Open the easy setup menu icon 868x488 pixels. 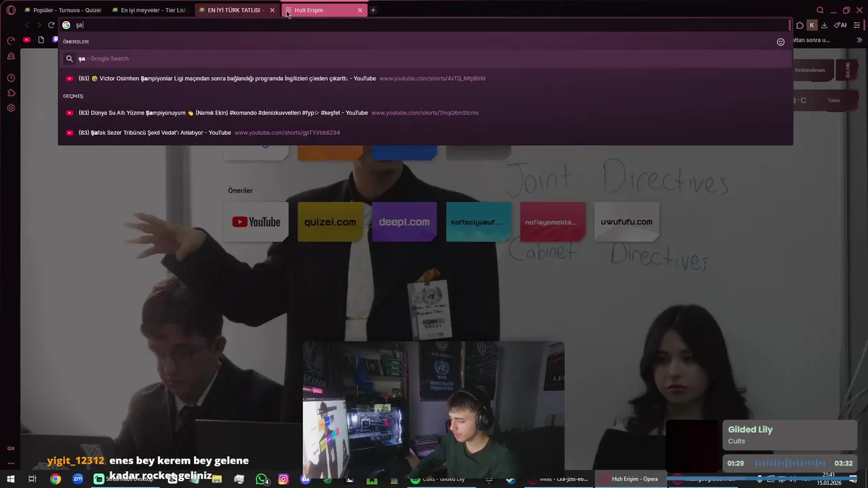(857, 25)
